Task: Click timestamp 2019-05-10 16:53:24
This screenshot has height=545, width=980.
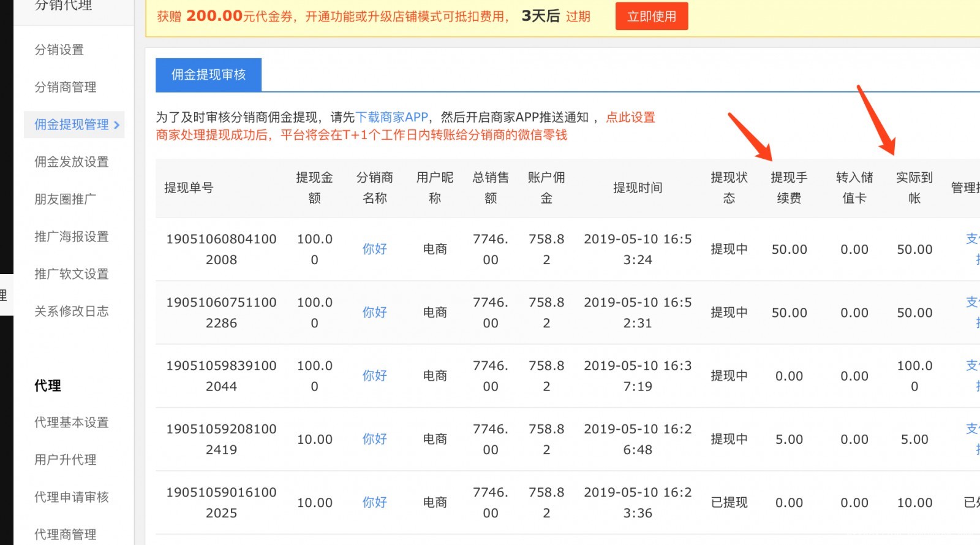Action: [638, 249]
